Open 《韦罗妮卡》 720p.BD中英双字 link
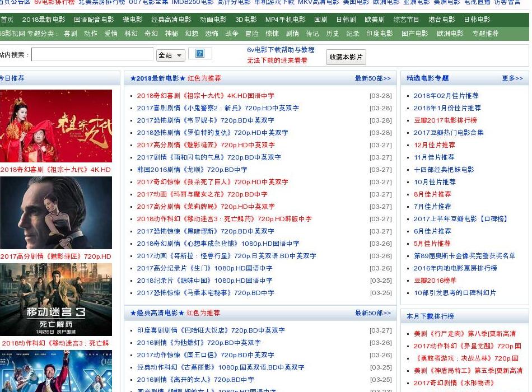Image resolution: width=532 pixels, height=392 pixels. 206,120
